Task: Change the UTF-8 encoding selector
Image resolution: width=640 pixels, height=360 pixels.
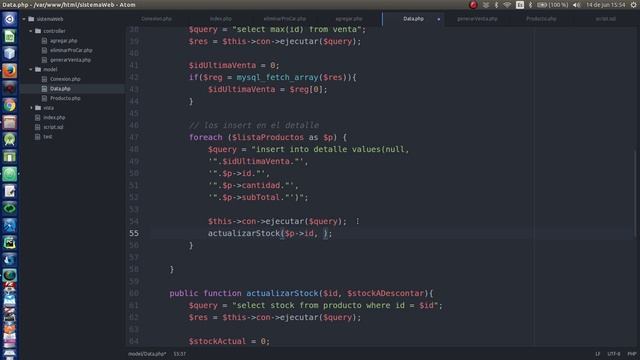Action: point(613,354)
